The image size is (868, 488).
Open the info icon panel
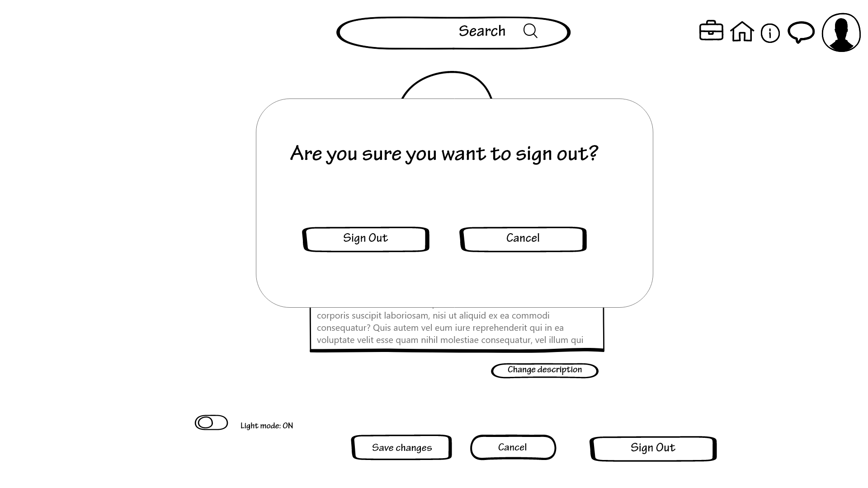[770, 33]
